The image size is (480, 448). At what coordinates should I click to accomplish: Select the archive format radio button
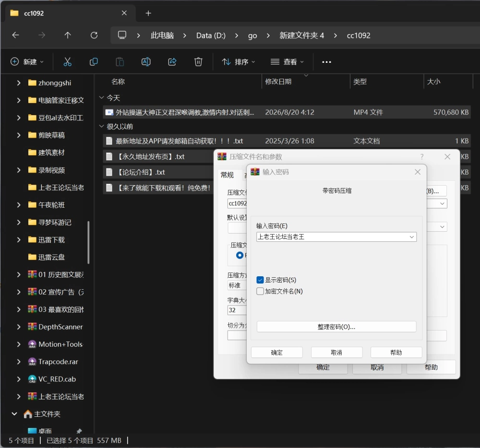point(240,255)
